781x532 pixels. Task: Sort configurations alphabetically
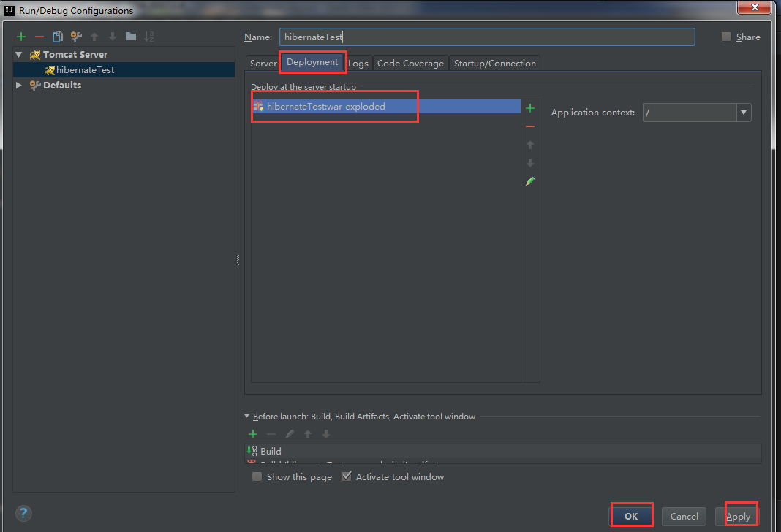point(149,37)
